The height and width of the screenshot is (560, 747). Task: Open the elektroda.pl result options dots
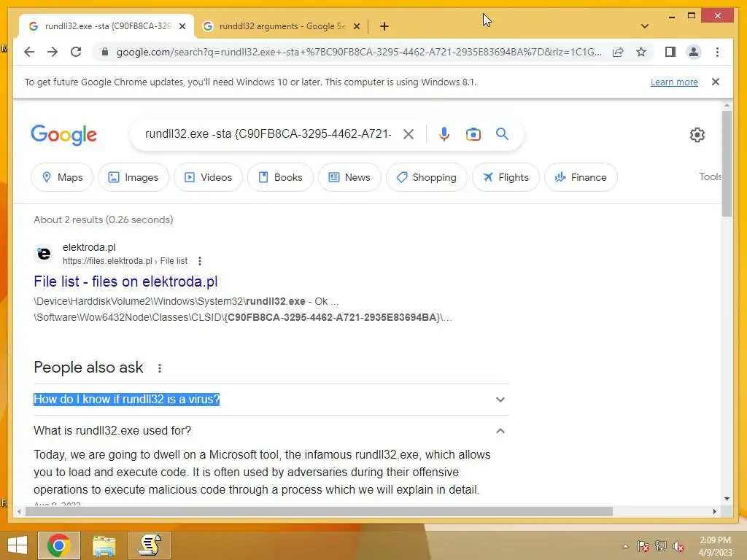(200, 261)
